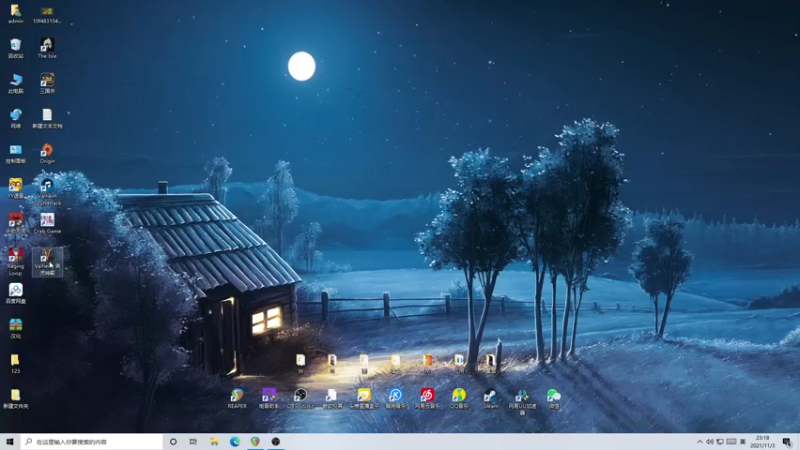Viewport: 800px width, 450px height.
Task: Open the Recycle Bin desktop icon
Action: 15,48
